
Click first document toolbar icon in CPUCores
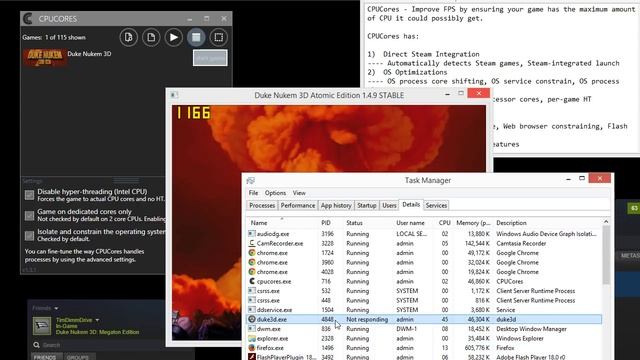click(129, 38)
